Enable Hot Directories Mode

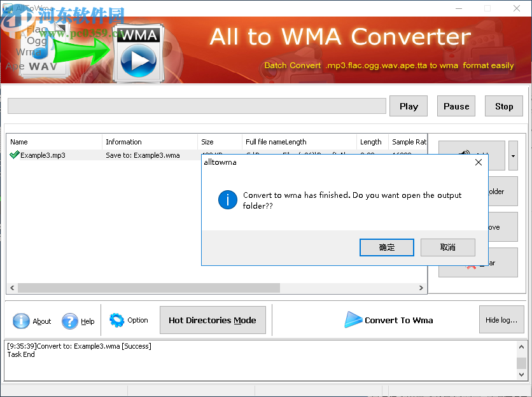(x=213, y=320)
